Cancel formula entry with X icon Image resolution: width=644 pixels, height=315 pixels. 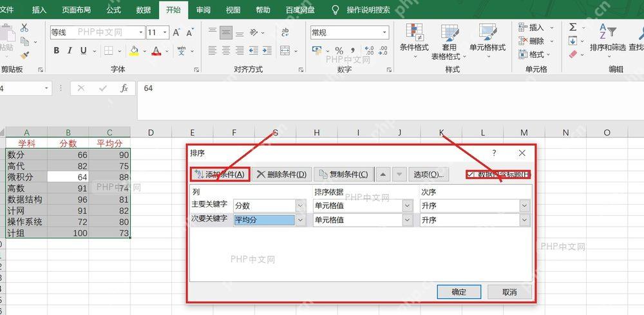tap(81, 88)
